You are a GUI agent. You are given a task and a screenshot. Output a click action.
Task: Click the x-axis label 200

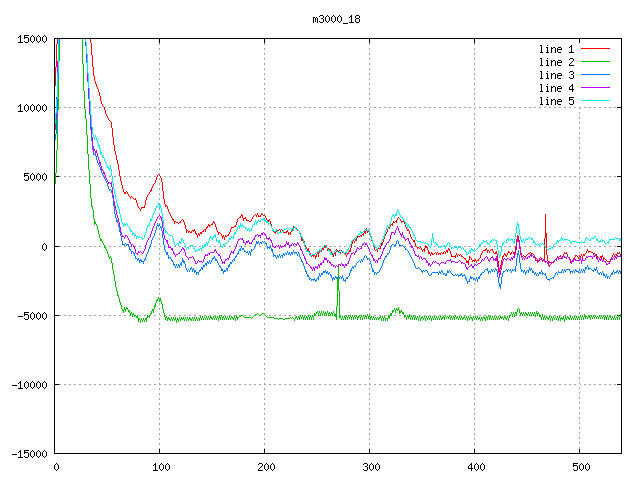(x=266, y=467)
